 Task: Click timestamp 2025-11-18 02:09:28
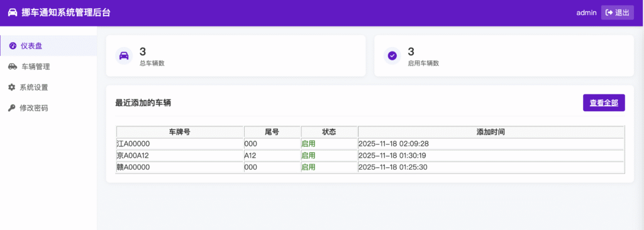[x=394, y=144]
